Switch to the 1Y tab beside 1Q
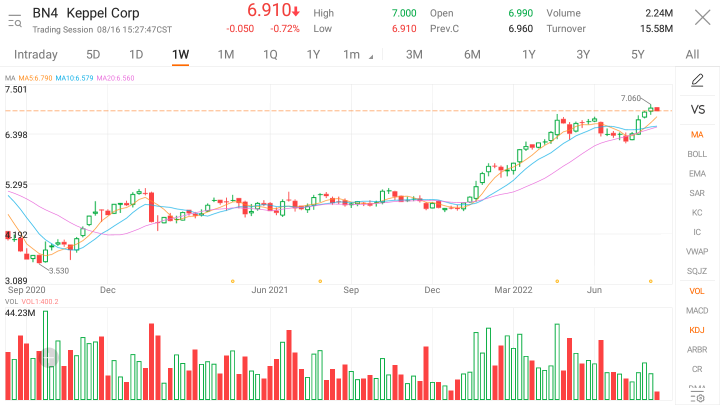The height and width of the screenshot is (405, 720). tap(313, 55)
